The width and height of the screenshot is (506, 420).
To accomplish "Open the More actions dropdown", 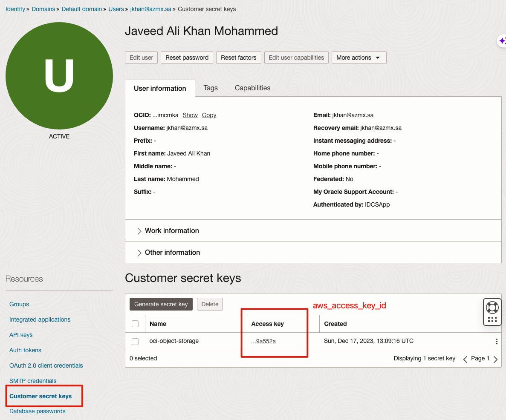I will pos(359,58).
